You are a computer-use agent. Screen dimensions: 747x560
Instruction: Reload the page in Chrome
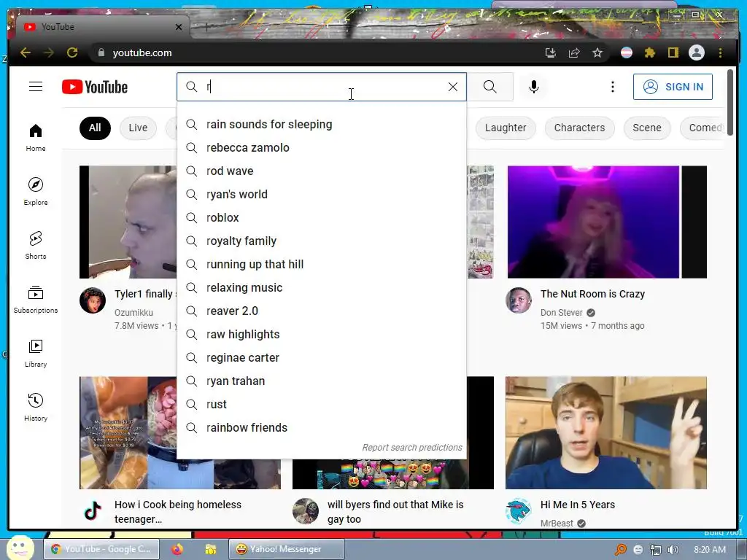coord(72,52)
